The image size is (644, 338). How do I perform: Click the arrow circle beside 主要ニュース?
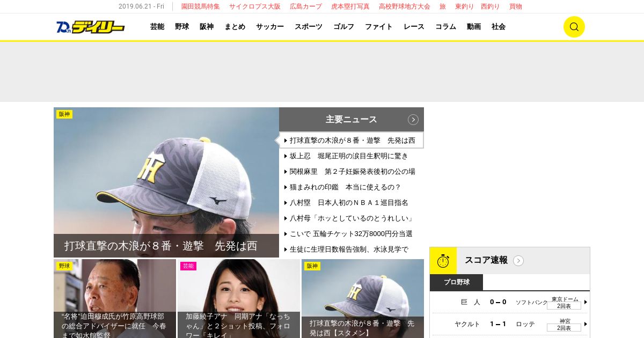[x=413, y=120]
